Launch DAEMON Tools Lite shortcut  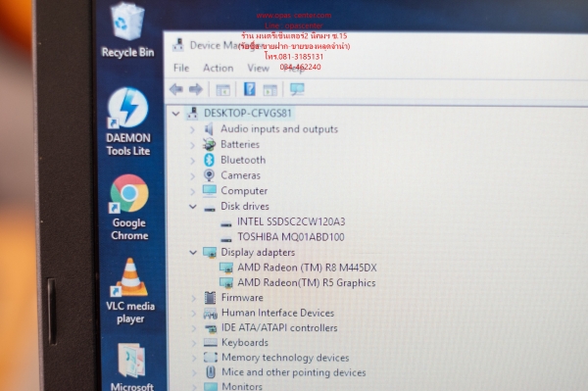(x=127, y=122)
